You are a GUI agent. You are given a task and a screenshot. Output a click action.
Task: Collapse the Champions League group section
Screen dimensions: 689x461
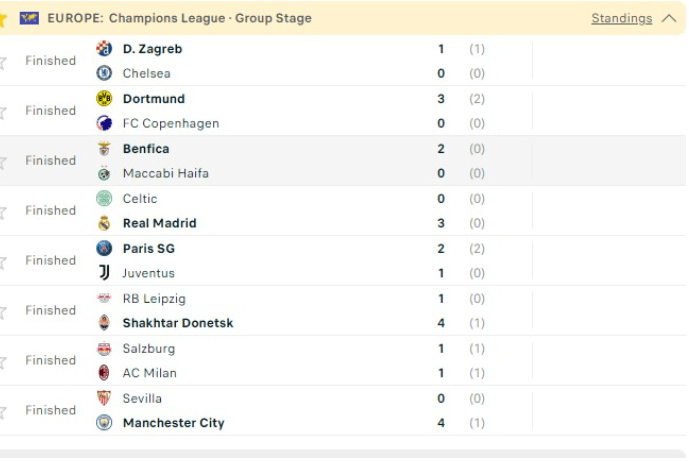(669, 18)
